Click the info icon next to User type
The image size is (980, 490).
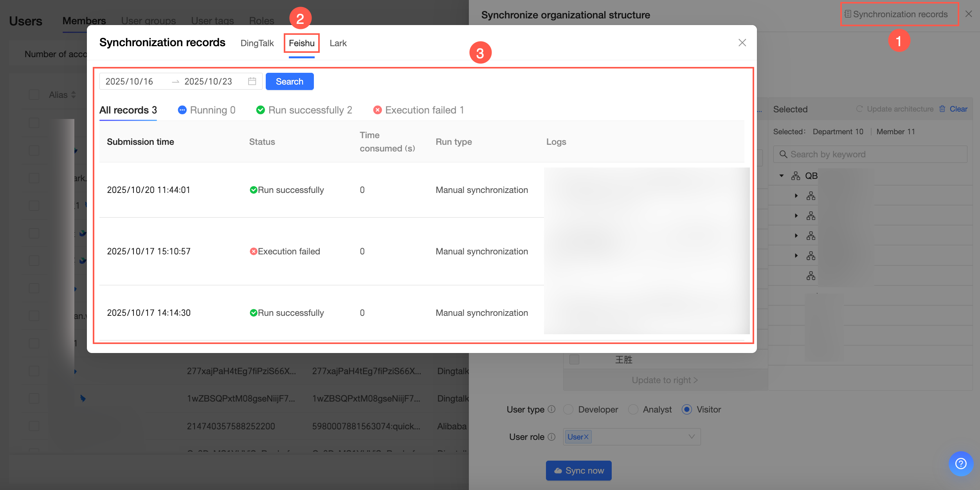(x=551, y=409)
